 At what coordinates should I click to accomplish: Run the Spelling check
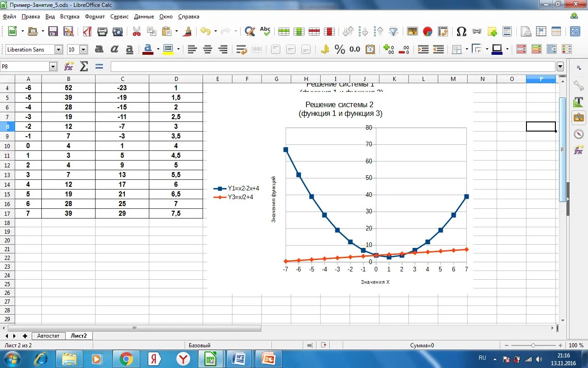(x=265, y=31)
